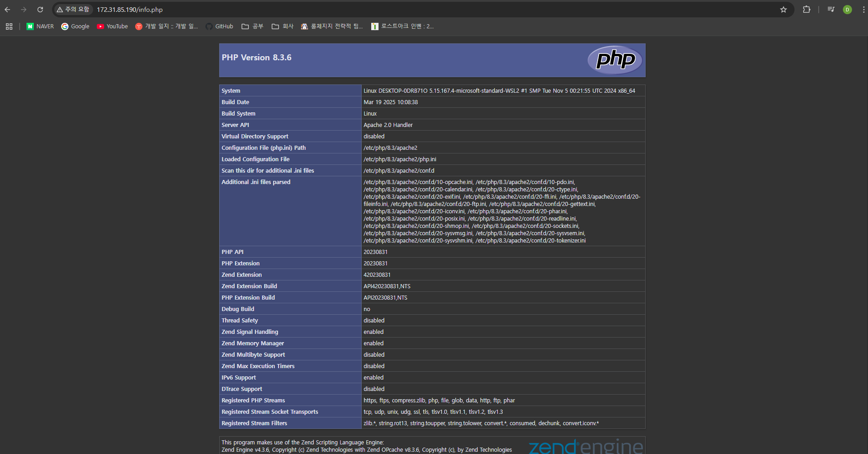Click the Zend Engine logo
The width and height of the screenshot is (868, 454).
[x=586, y=447]
